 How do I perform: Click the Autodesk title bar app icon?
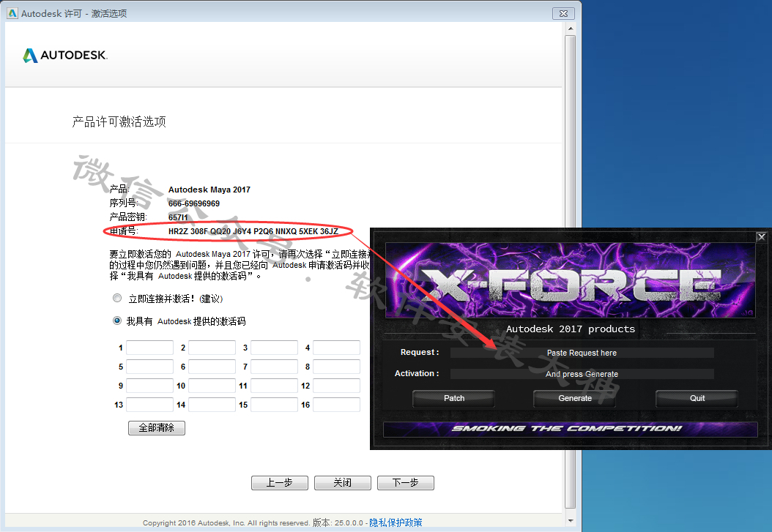click(12, 13)
